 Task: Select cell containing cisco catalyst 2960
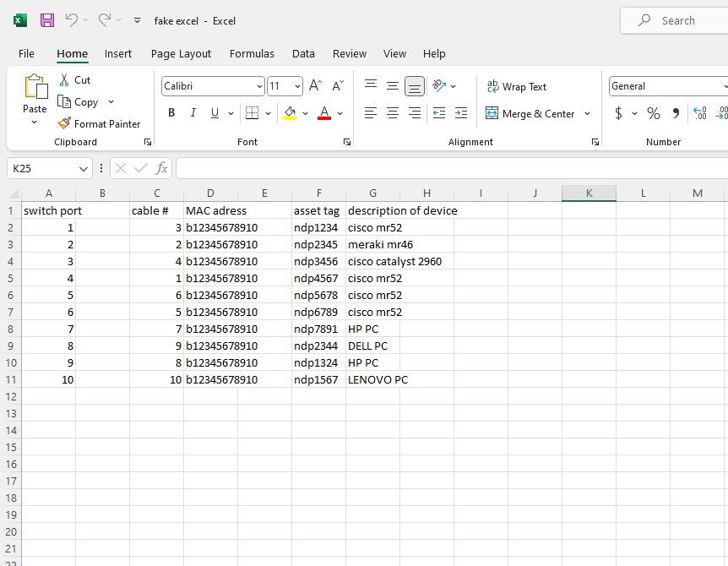point(372,261)
